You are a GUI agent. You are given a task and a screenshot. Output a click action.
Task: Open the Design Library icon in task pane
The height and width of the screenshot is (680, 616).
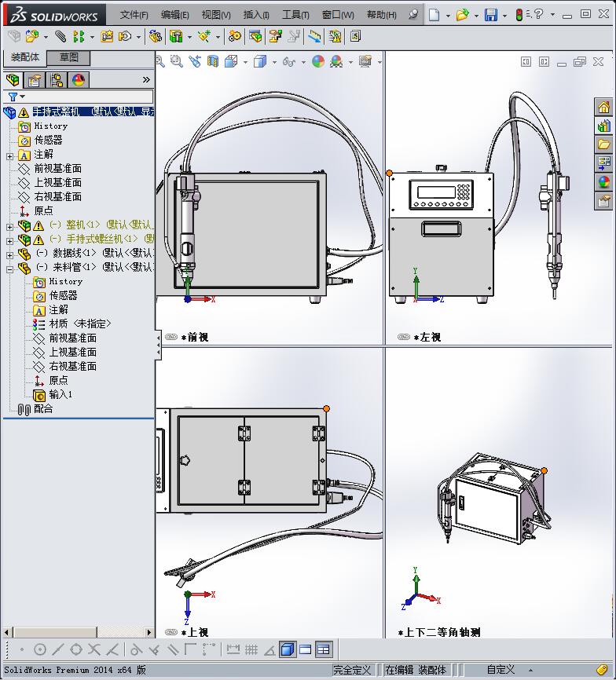[x=603, y=126]
